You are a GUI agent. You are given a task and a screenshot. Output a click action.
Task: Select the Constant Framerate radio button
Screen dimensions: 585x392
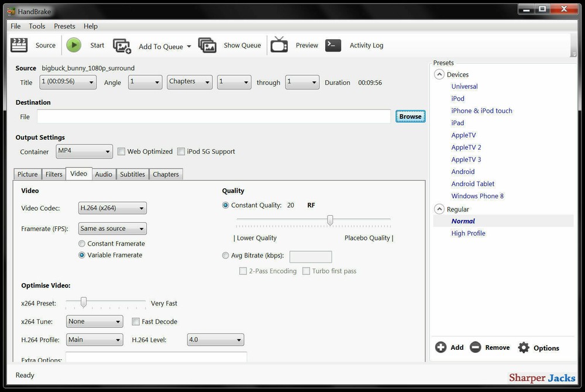[x=81, y=243]
